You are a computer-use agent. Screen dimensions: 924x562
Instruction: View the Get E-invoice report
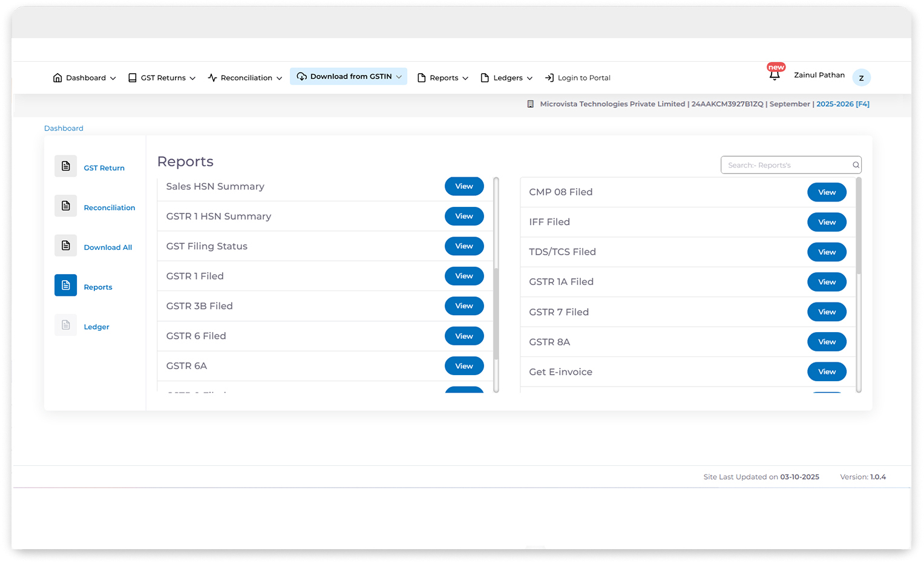pos(826,372)
